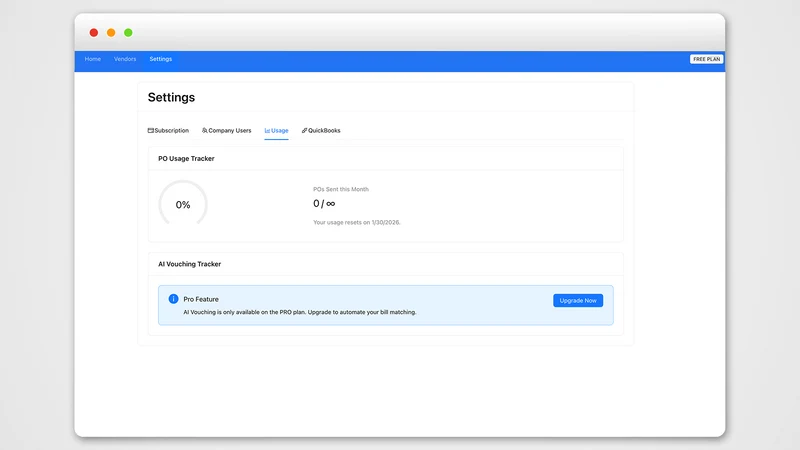The width and height of the screenshot is (800, 450).
Task: Click the blue info icon beside Pro Feature
Action: 173,299
